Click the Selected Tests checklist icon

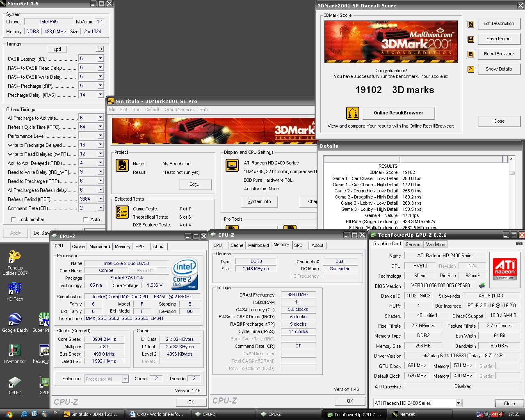tap(122, 212)
